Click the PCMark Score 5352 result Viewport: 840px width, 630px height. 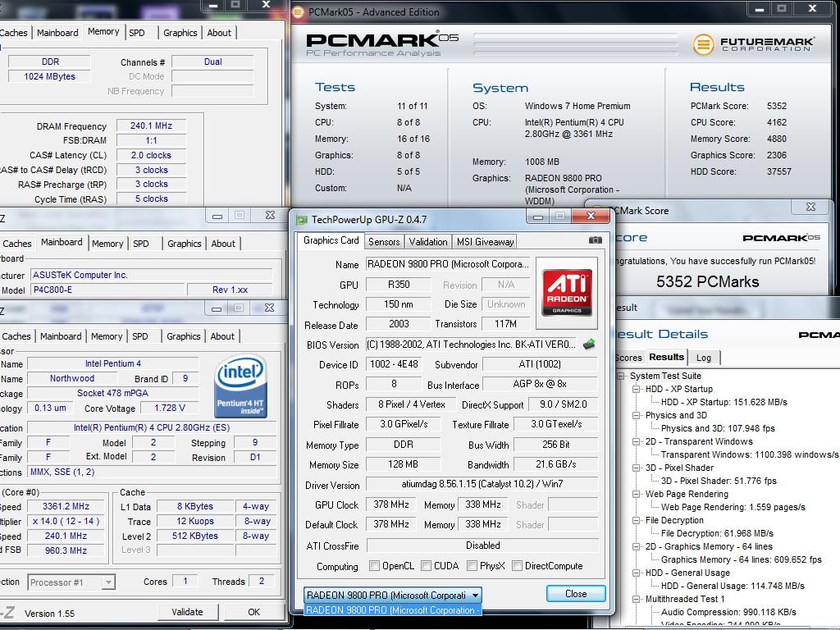(x=776, y=106)
